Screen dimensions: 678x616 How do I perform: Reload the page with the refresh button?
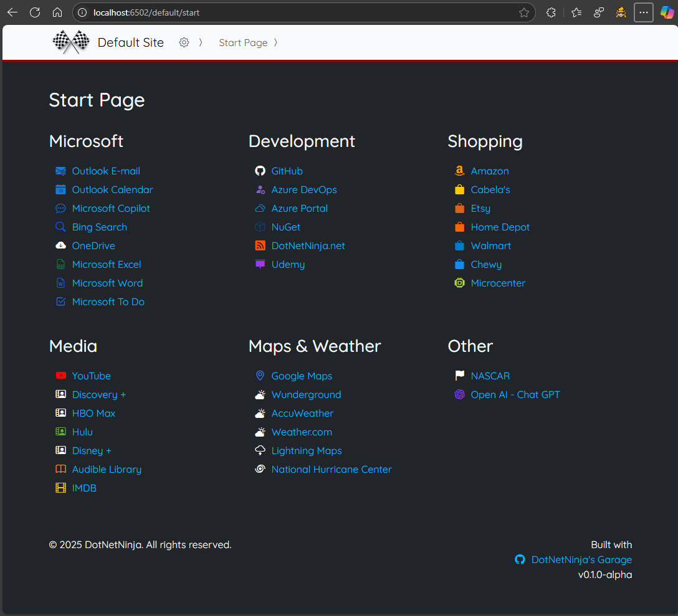pyautogui.click(x=35, y=12)
